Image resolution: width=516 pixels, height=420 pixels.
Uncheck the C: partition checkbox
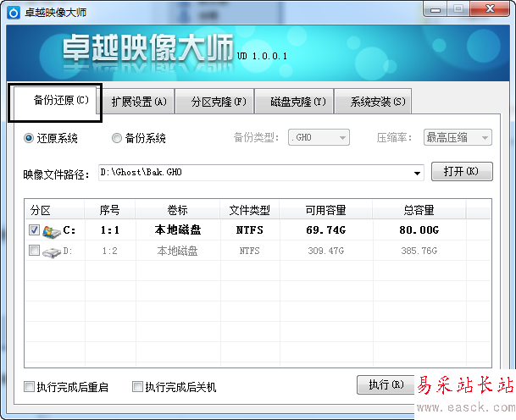pos(34,229)
